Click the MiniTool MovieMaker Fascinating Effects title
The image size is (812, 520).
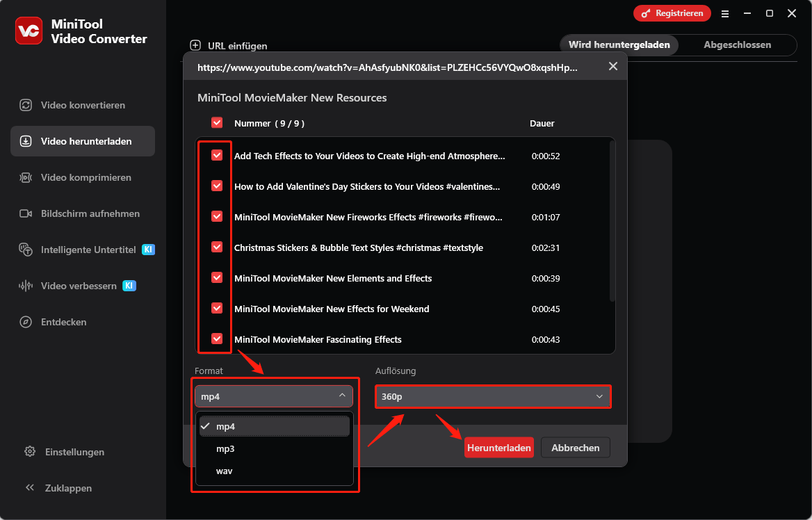[318, 339]
